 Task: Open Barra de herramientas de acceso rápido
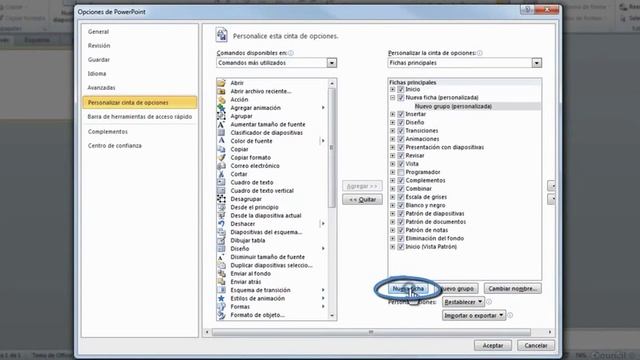[x=140, y=117]
